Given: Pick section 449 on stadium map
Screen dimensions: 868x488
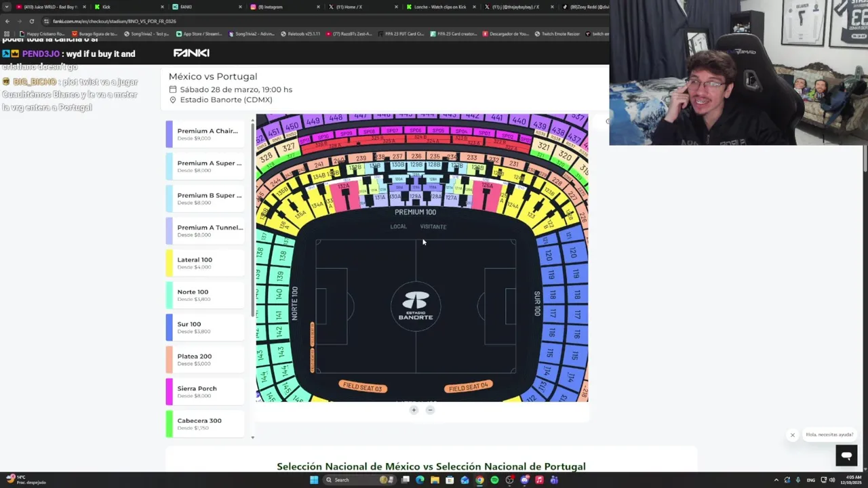Looking at the screenshot, I should pyautogui.click(x=313, y=121).
